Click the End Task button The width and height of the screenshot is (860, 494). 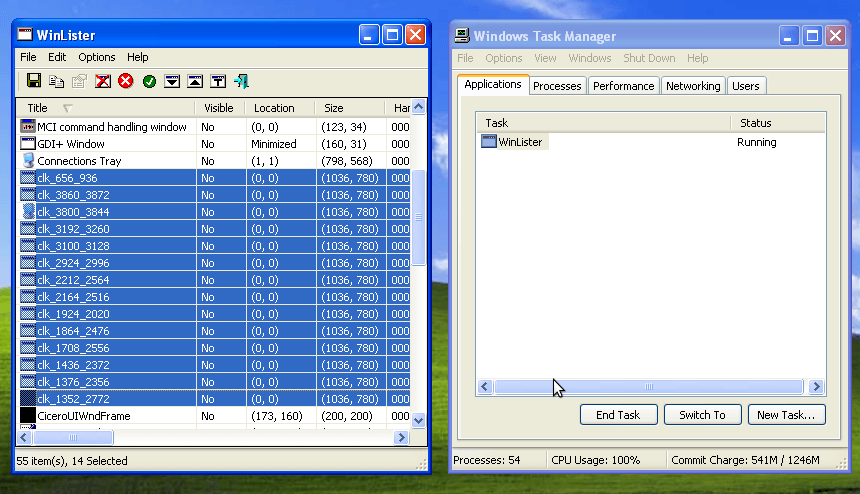[x=618, y=414]
